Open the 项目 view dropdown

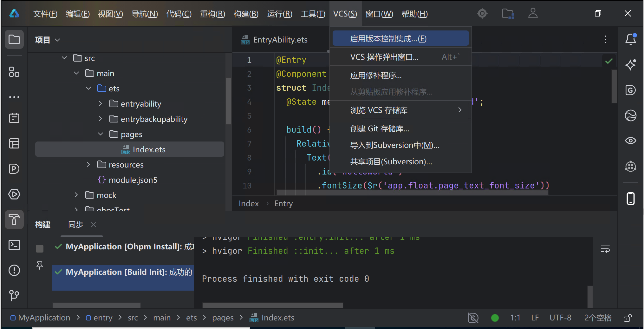click(48, 40)
